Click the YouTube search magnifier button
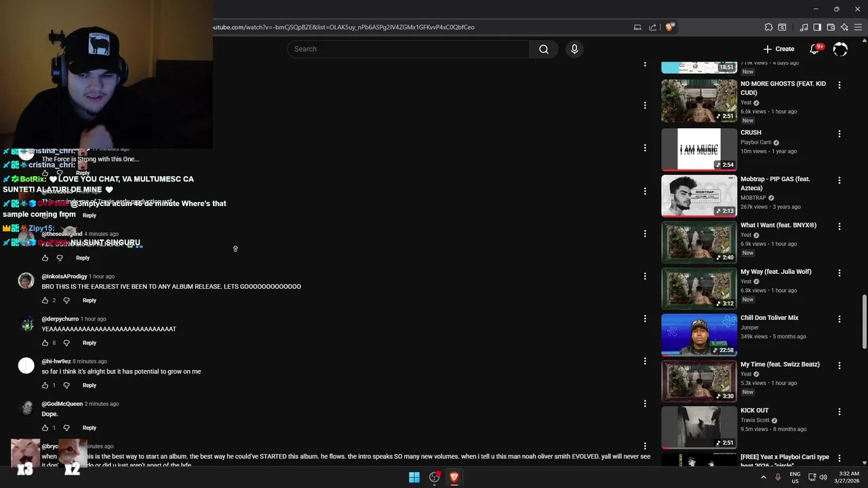 click(x=544, y=49)
